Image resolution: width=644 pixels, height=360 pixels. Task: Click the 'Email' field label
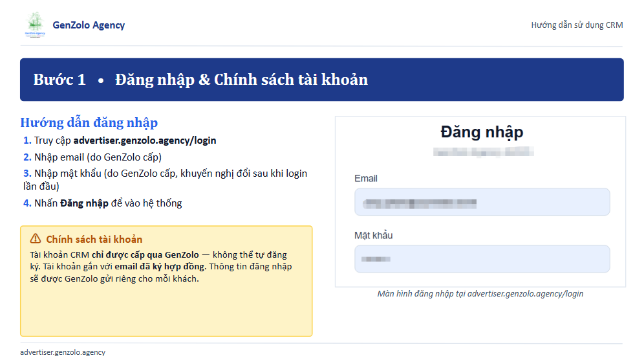pyautogui.click(x=366, y=179)
